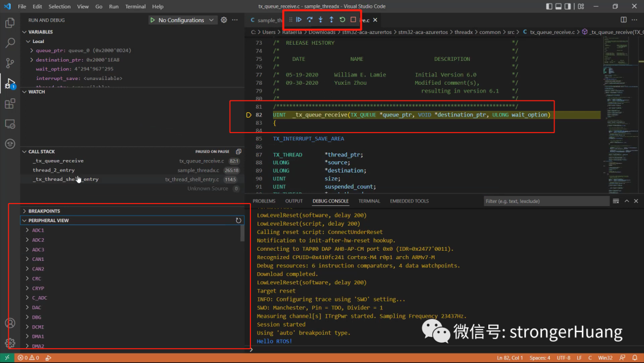Click the Step Into debug icon

coord(321,20)
